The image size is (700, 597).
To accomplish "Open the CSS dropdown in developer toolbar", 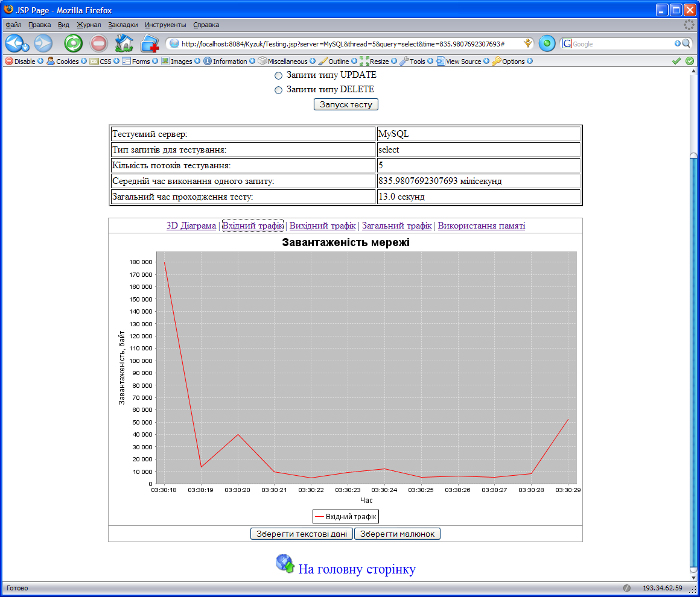I will pos(105,62).
